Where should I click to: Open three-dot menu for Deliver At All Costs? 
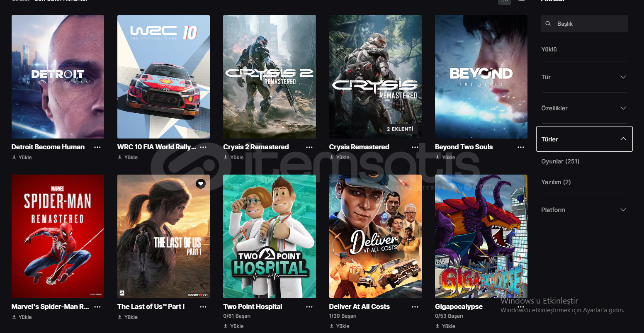click(415, 307)
